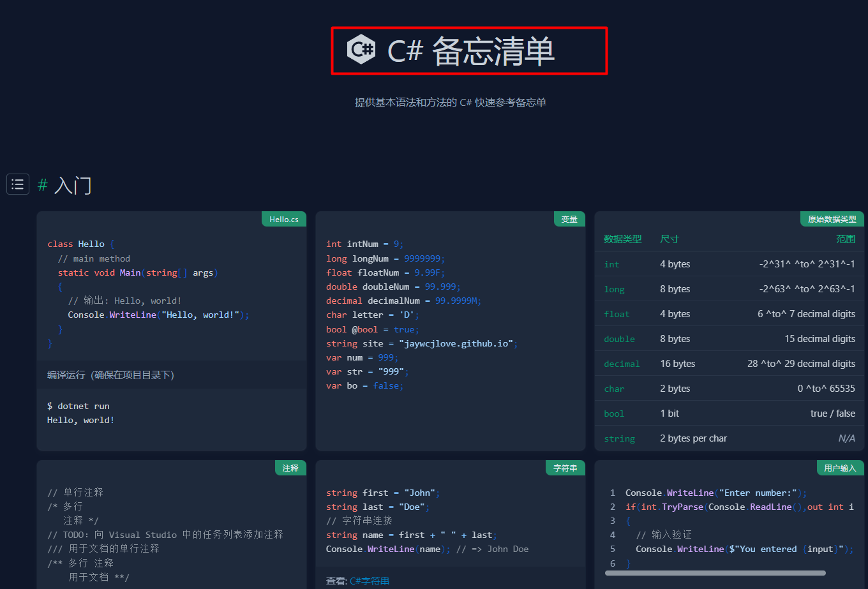Click the var bo = false line
Viewport: 868px width, 589px height.
365,385
